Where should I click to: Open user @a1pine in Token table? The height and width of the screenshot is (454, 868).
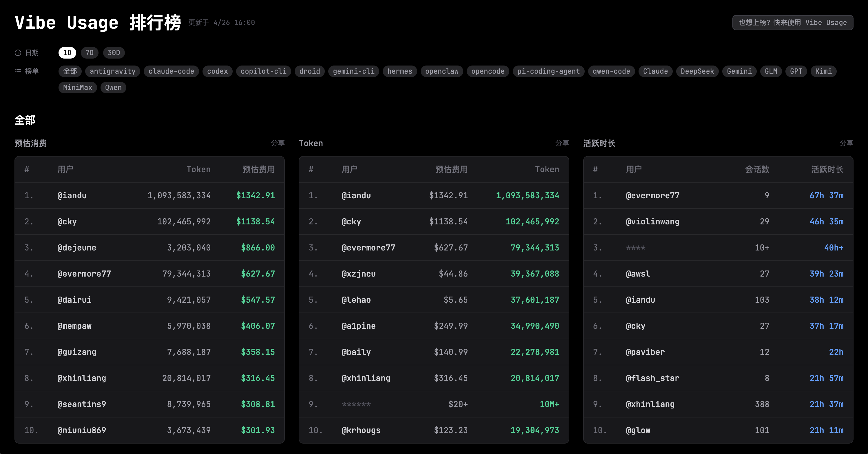358,326
